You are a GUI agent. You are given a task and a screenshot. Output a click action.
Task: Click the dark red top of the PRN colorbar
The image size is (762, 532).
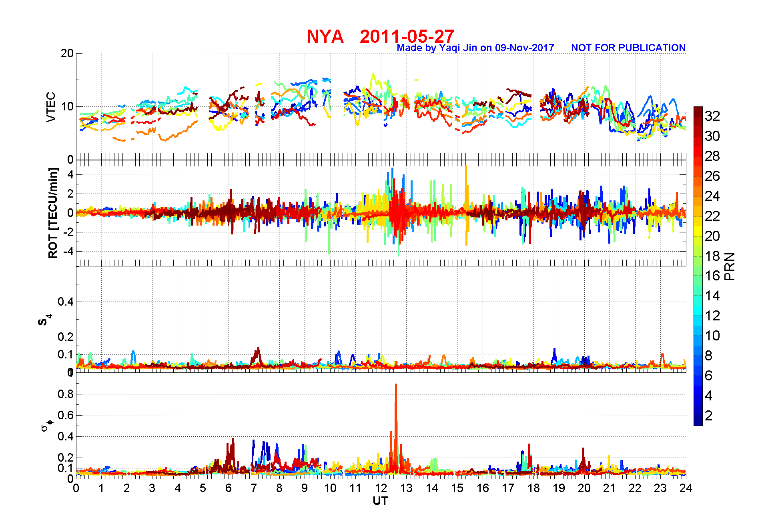[x=698, y=112]
